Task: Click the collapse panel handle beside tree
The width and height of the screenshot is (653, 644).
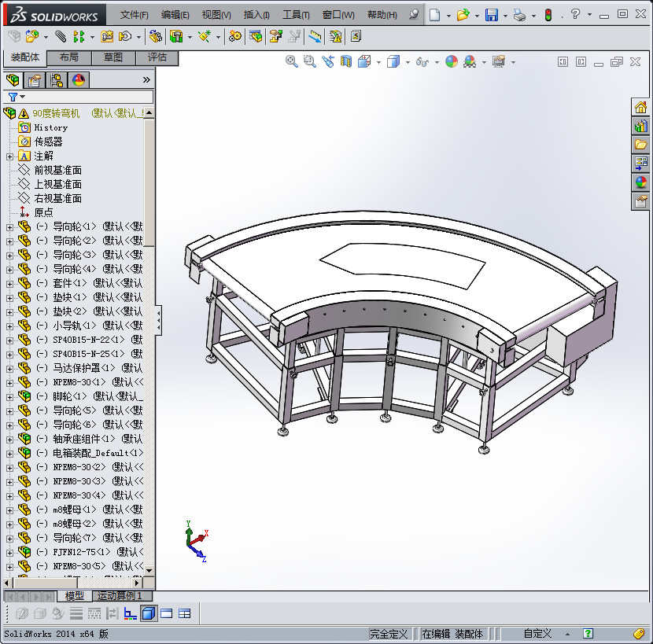Action: coord(159,320)
